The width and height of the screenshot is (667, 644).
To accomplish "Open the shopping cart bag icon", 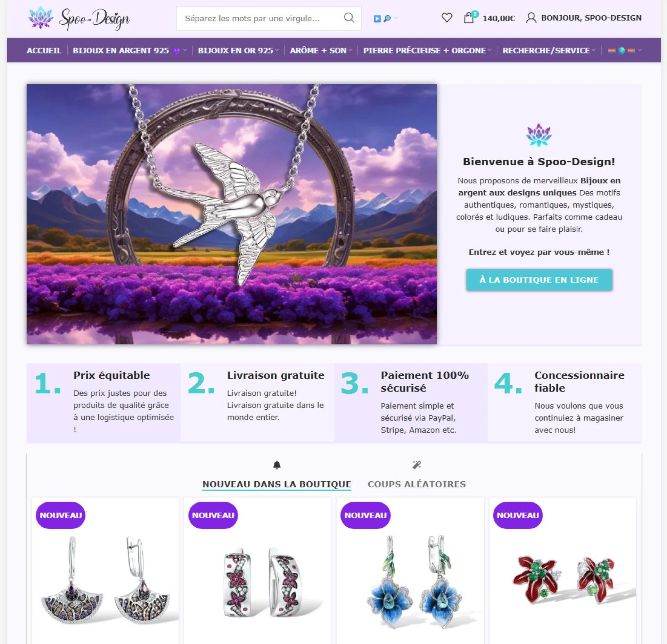I will tap(469, 18).
